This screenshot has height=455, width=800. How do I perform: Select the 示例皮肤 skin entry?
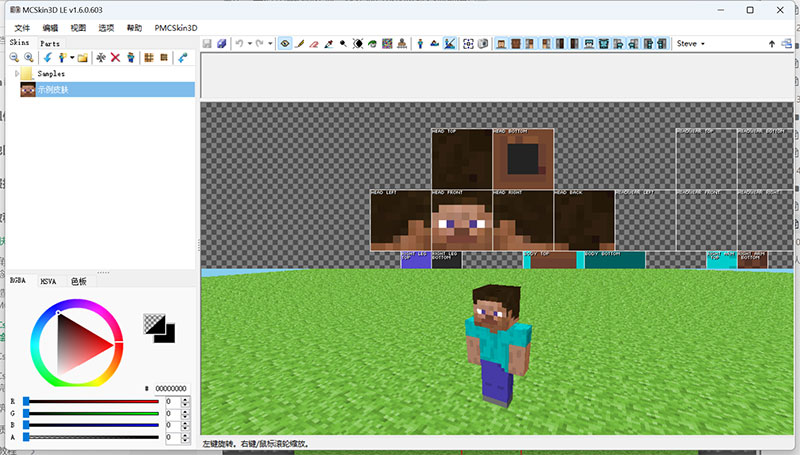(x=52, y=89)
